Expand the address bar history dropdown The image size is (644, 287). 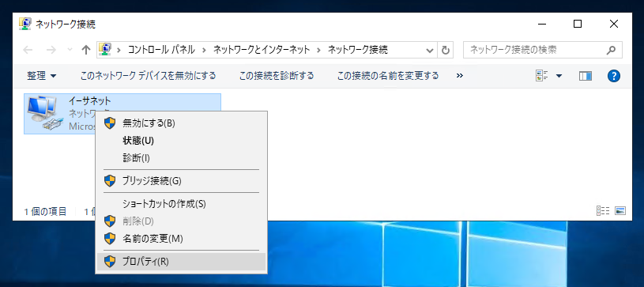click(x=430, y=50)
